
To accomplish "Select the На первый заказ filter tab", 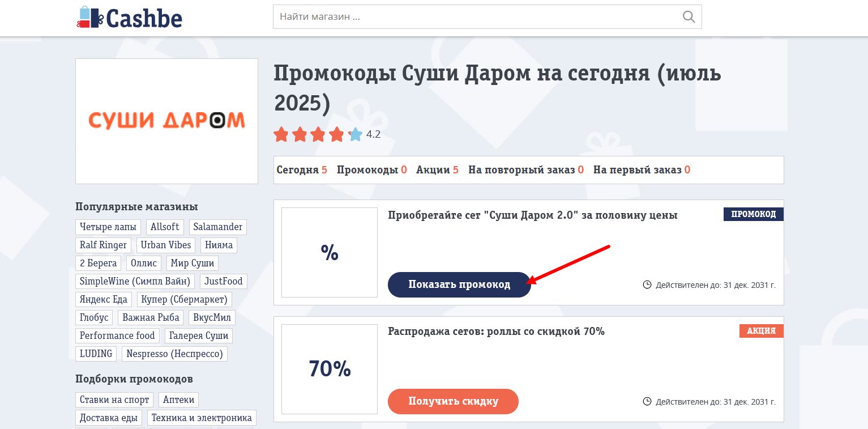I will 642,170.
